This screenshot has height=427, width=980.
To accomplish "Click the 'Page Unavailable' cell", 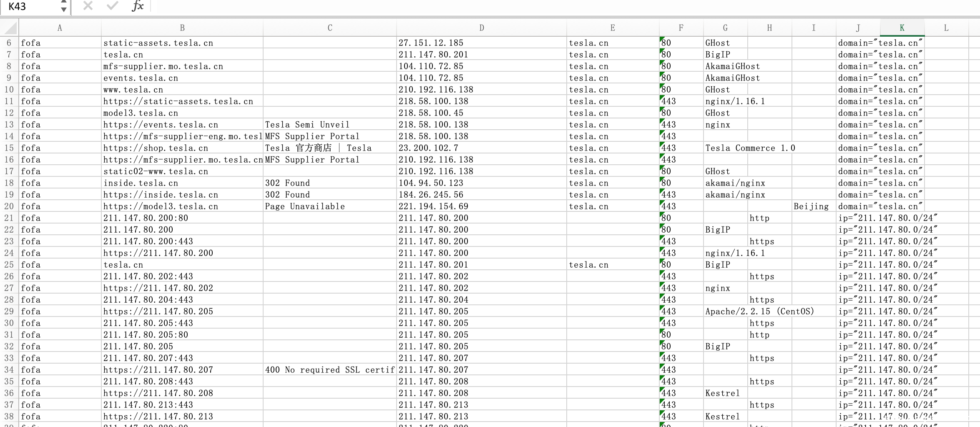I will [x=329, y=206].
